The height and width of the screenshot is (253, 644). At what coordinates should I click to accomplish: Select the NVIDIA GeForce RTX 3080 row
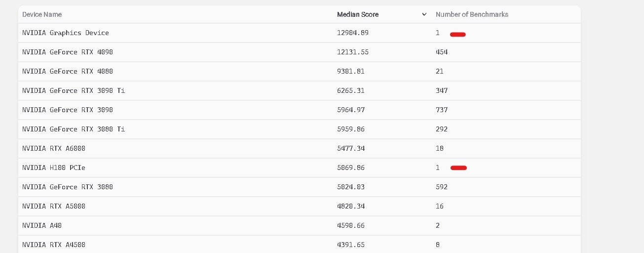299,187
